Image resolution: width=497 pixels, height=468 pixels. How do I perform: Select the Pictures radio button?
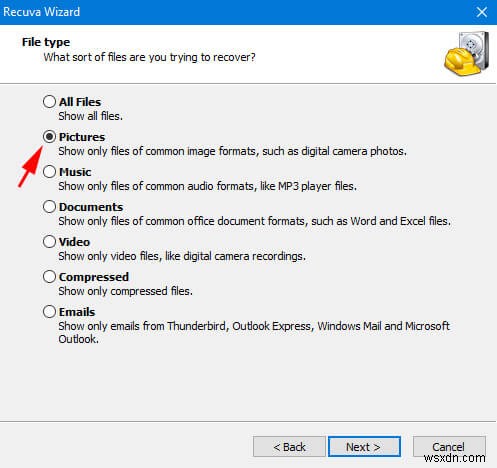click(49, 137)
